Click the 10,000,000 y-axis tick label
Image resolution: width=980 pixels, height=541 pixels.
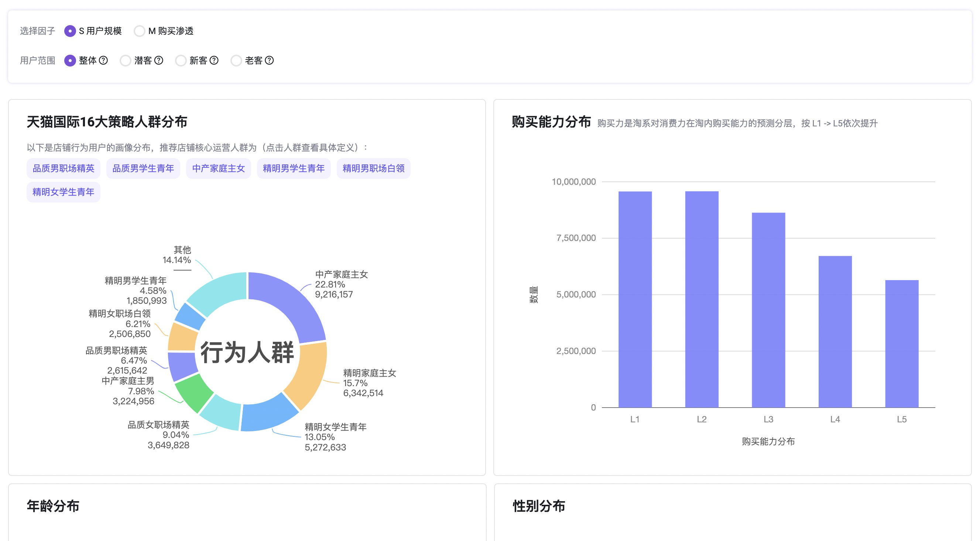[574, 181]
